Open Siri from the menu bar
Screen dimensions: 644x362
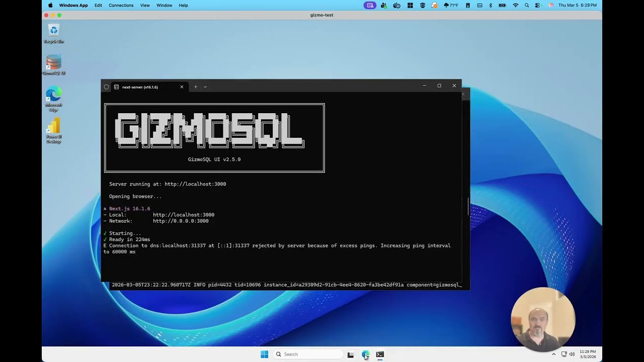click(551, 6)
